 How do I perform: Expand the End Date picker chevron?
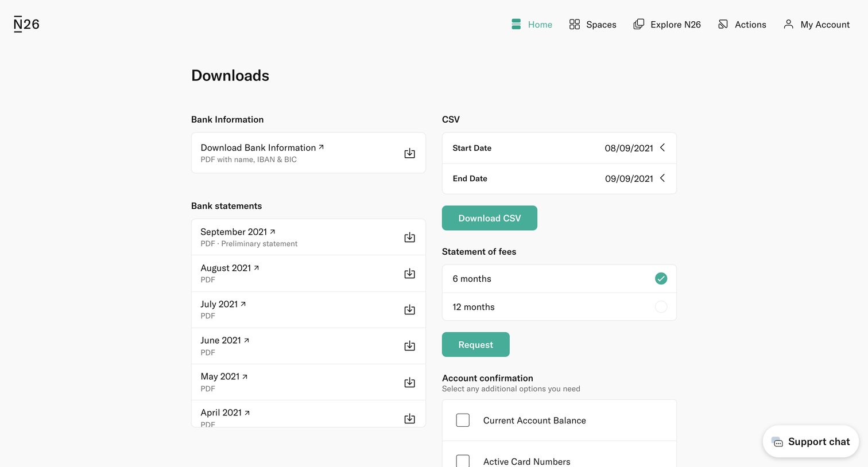pyautogui.click(x=662, y=178)
